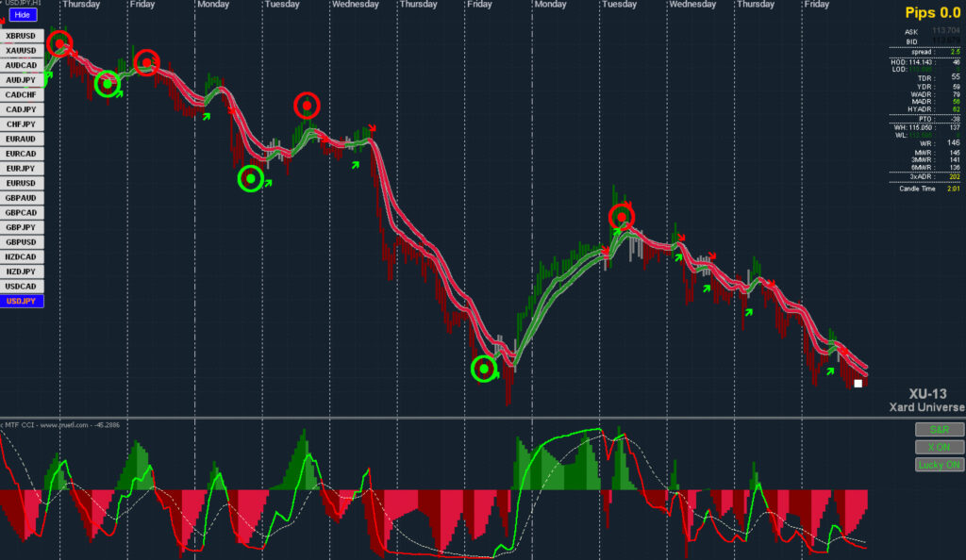Image resolution: width=966 pixels, height=560 pixels.
Task: Switch to the AUDCAD pair
Action: tap(22, 65)
